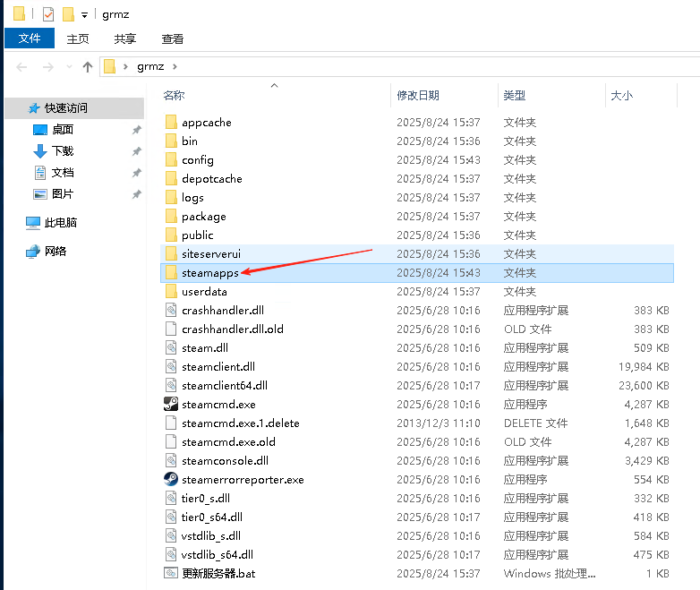Select the public folder icon
The height and width of the screenshot is (590, 700).
coord(171,235)
